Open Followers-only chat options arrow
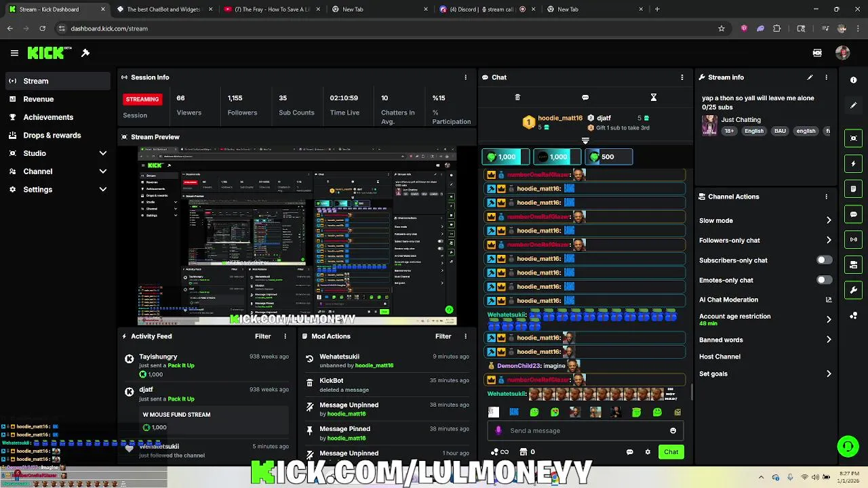 829,240
